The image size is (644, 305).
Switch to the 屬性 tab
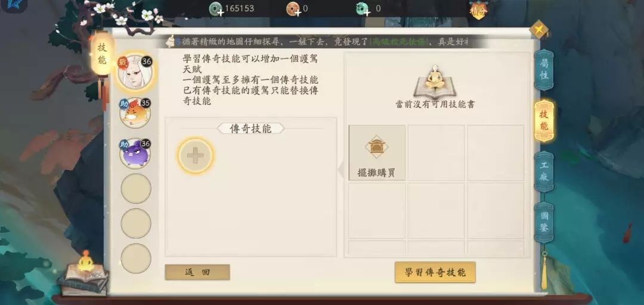click(544, 70)
